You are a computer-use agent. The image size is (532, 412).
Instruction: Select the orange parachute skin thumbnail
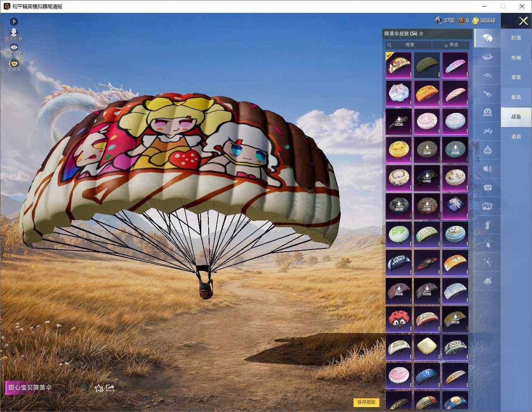tap(427, 93)
